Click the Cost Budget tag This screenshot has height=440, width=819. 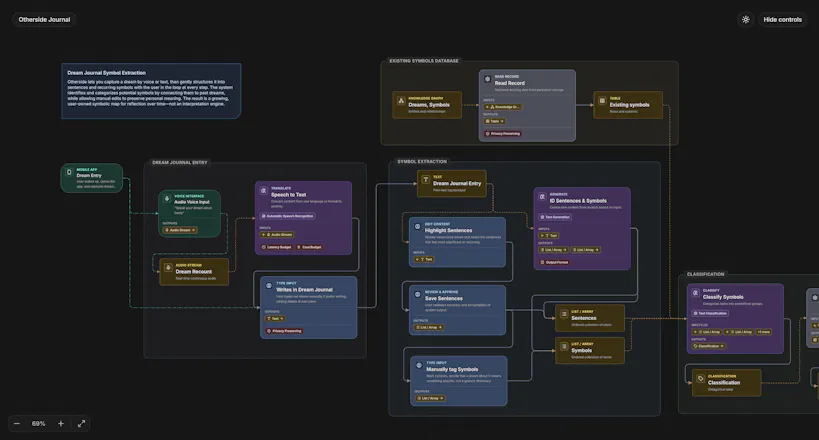coord(310,247)
